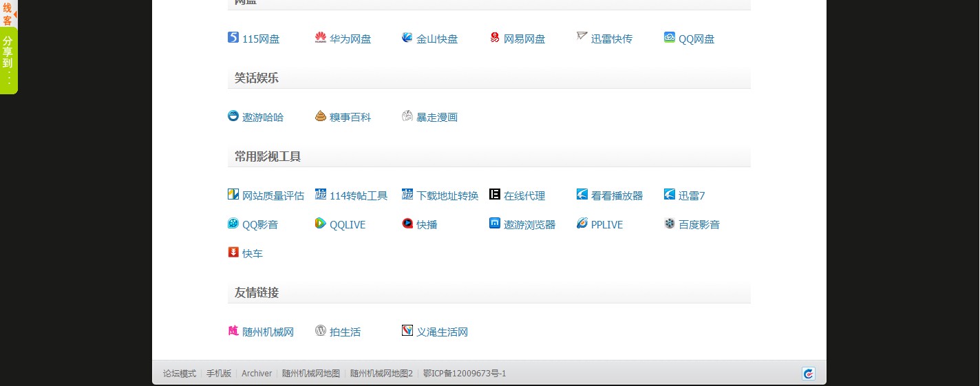Click the 百度影音 film-reel icon
This screenshot has height=386, width=980.
pos(670,223)
